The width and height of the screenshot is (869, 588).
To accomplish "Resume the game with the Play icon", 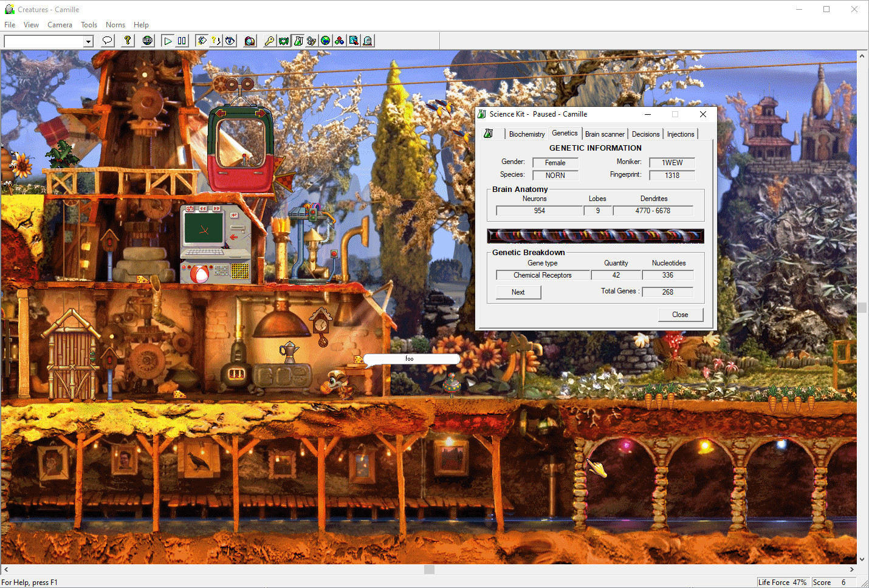I will [168, 41].
